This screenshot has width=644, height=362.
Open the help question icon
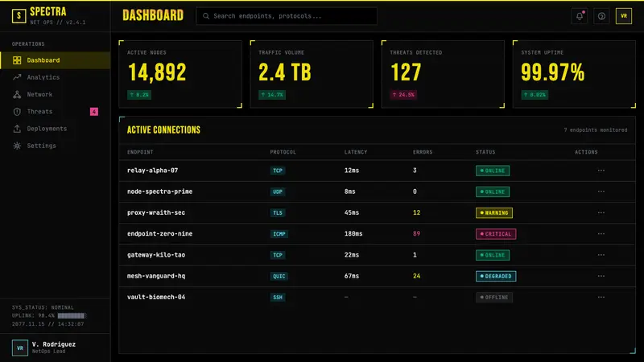click(601, 16)
